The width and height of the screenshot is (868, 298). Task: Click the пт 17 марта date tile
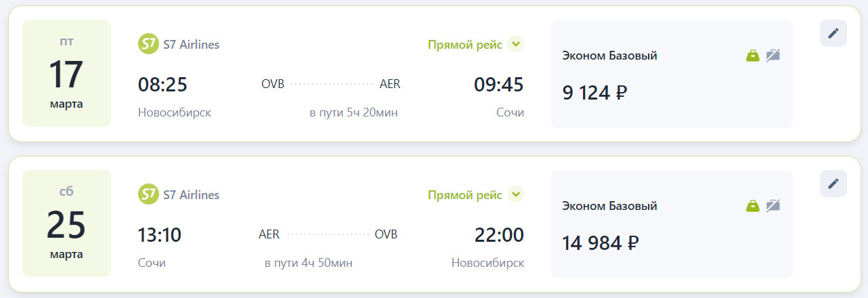tap(66, 73)
